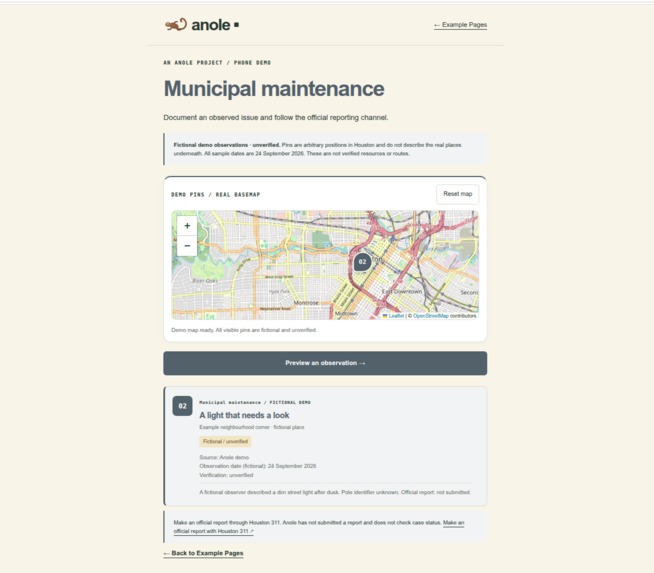Screen dimensions: 654x573
Task: Click the 02 badge in observation card
Action: pyautogui.click(x=183, y=406)
